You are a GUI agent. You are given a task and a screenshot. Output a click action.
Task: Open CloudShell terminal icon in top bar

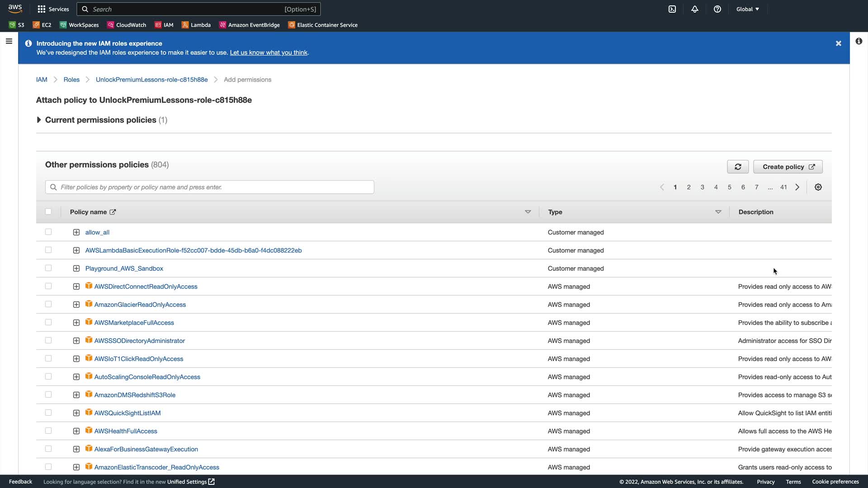click(x=672, y=9)
